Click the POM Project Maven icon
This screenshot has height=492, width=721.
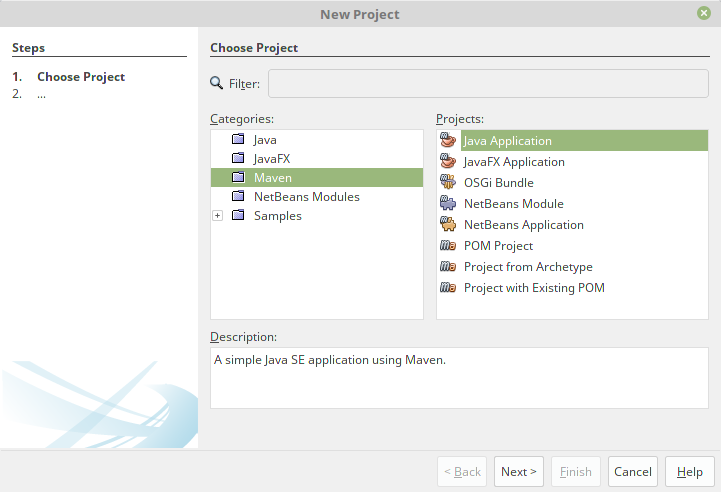click(x=448, y=245)
